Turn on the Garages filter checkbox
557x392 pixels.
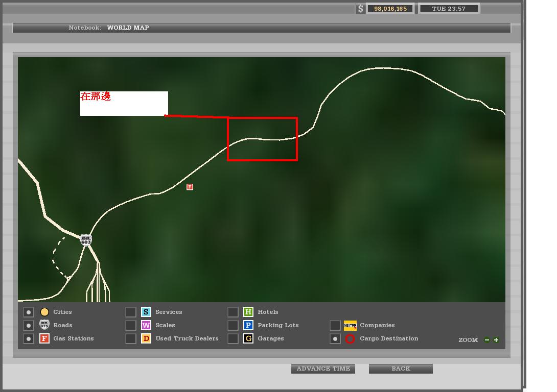(233, 338)
